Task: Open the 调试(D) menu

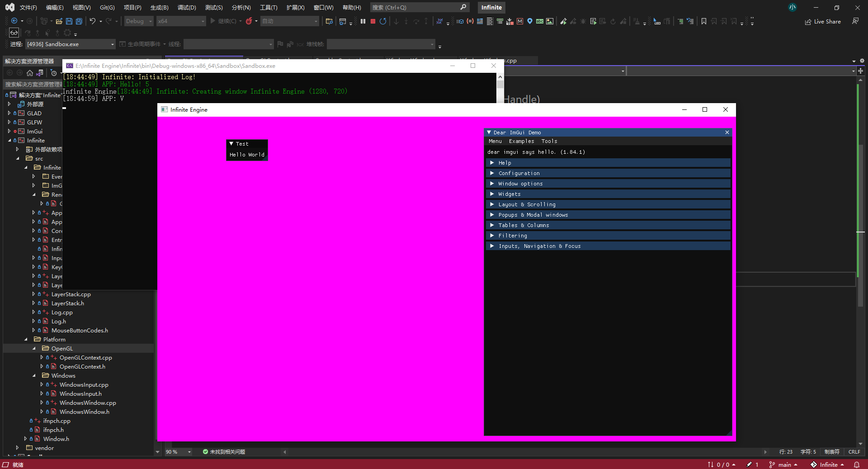Action: (x=187, y=7)
